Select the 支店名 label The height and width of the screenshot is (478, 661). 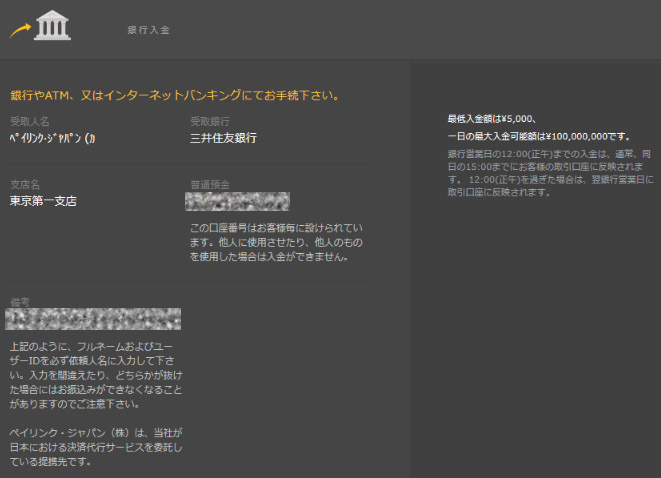click(x=25, y=185)
